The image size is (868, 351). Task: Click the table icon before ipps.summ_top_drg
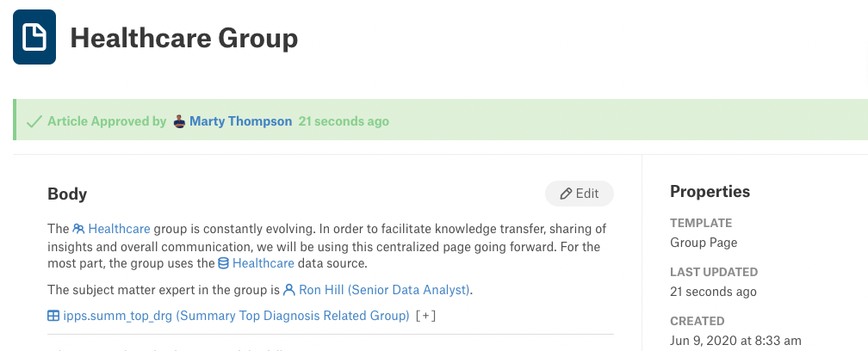click(53, 317)
